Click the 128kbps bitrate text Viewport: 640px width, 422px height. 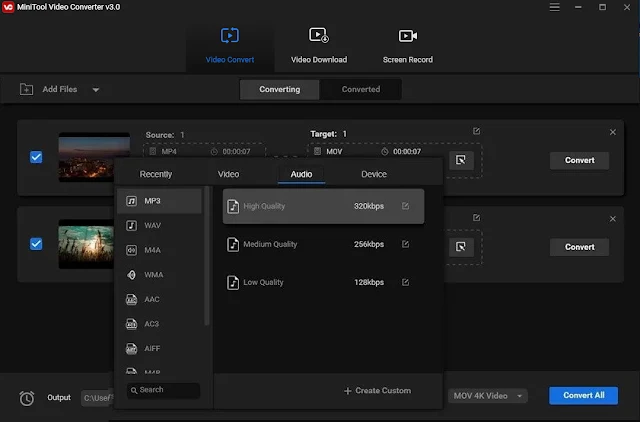[369, 282]
